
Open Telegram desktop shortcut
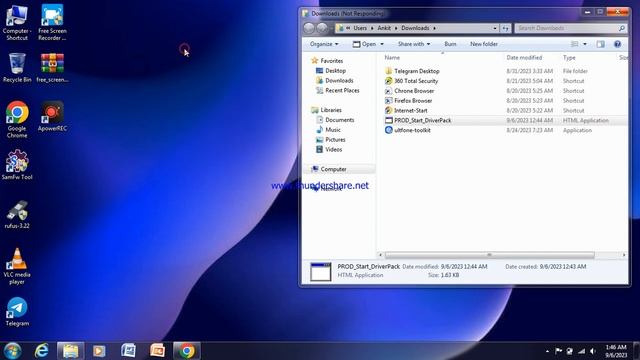[17, 312]
